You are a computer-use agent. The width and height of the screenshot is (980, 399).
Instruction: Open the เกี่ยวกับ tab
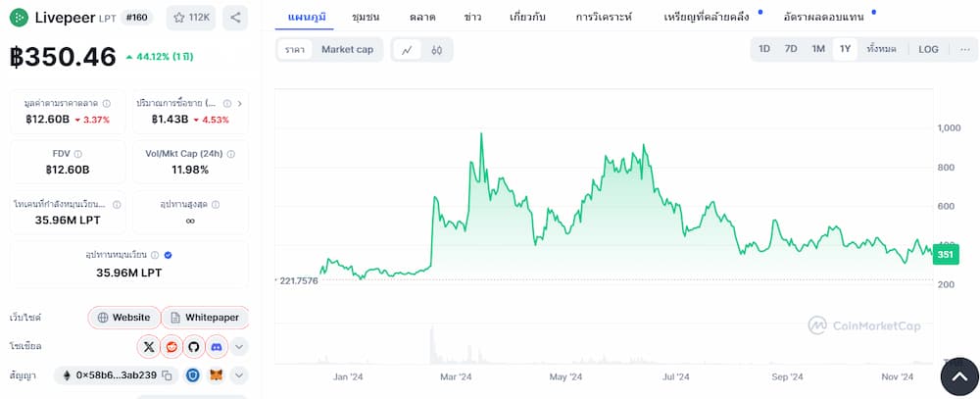[x=527, y=17]
